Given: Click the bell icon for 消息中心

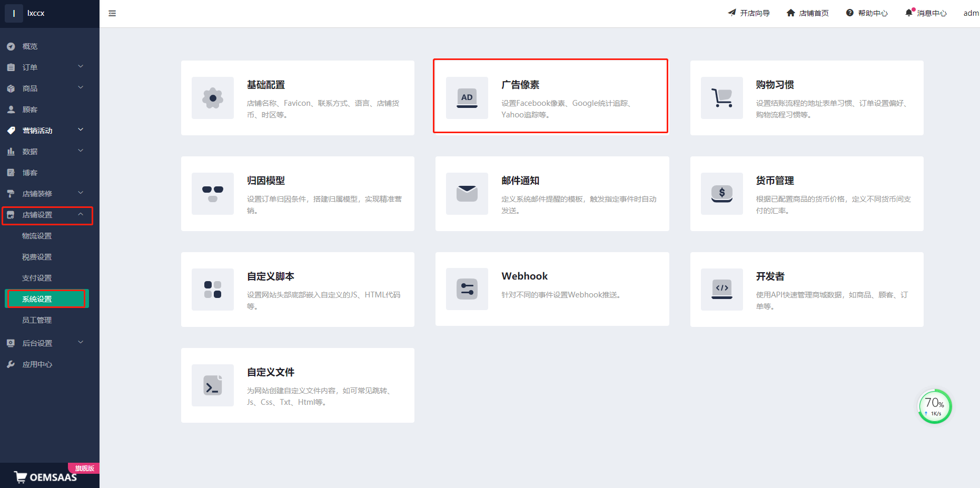Looking at the screenshot, I should [909, 13].
